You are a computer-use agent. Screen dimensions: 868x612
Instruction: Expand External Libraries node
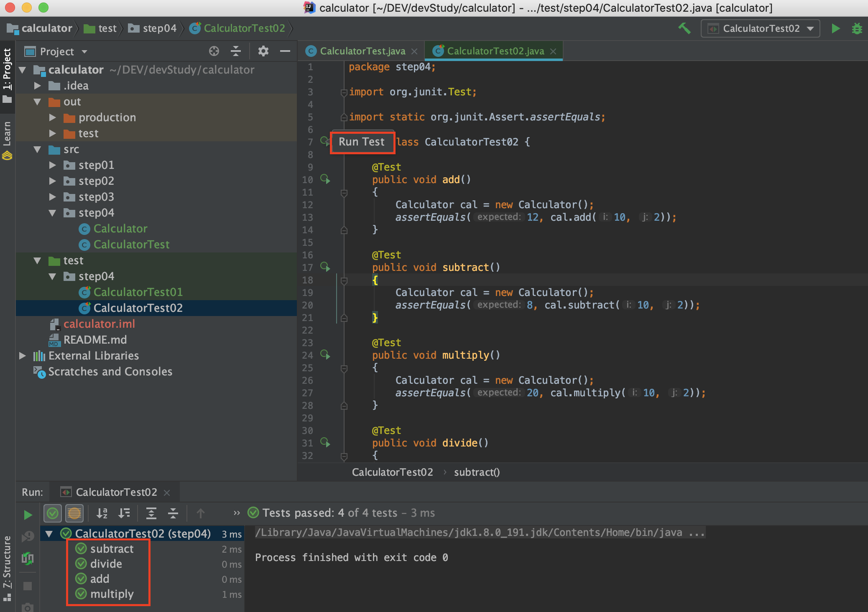(x=23, y=356)
